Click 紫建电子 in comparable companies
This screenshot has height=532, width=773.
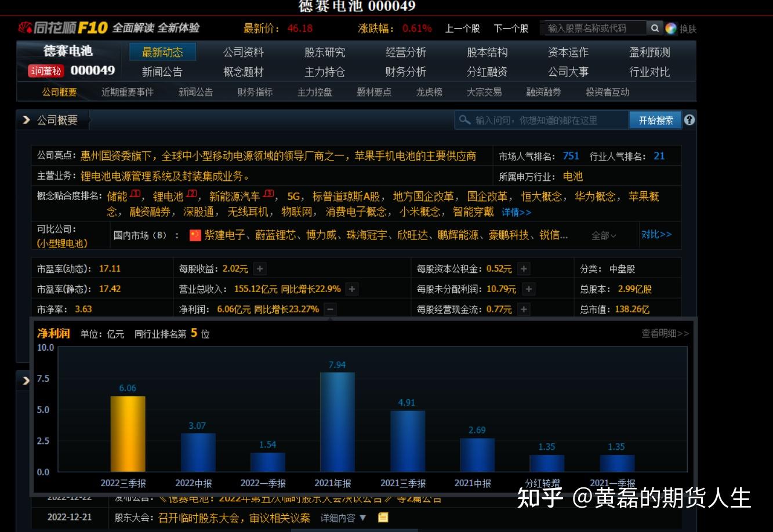click(x=225, y=235)
